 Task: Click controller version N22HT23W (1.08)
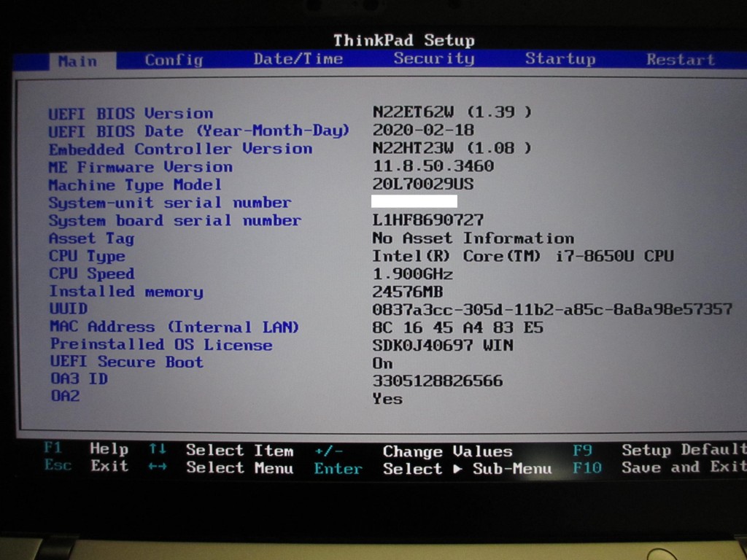452,147
